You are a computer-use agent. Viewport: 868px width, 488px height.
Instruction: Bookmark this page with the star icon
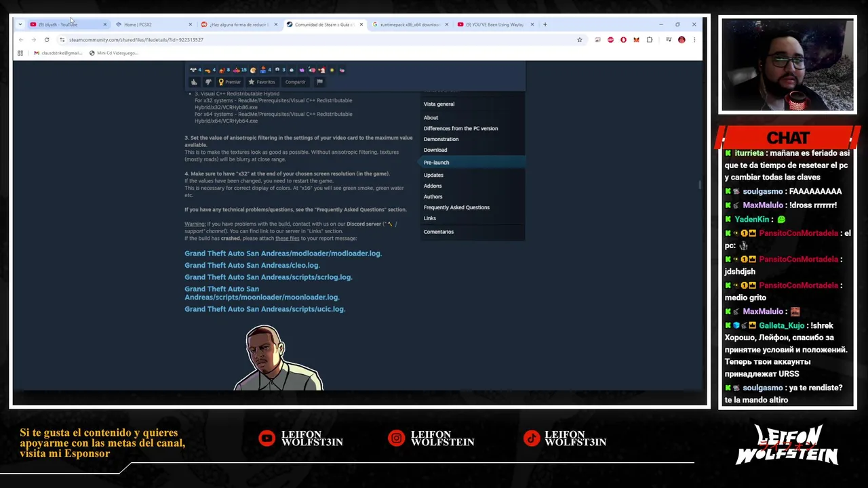click(580, 40)
